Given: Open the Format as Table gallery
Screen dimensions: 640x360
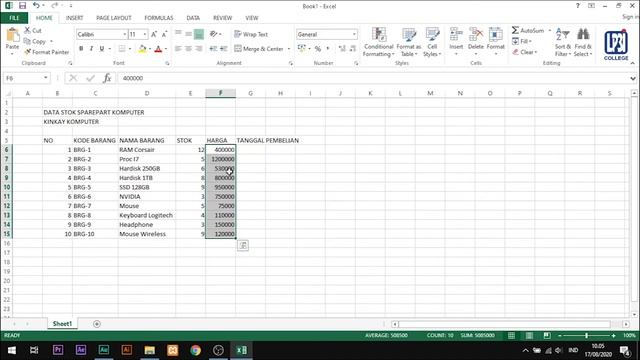Looking at the screenshot, I should (x=409, y=42).
